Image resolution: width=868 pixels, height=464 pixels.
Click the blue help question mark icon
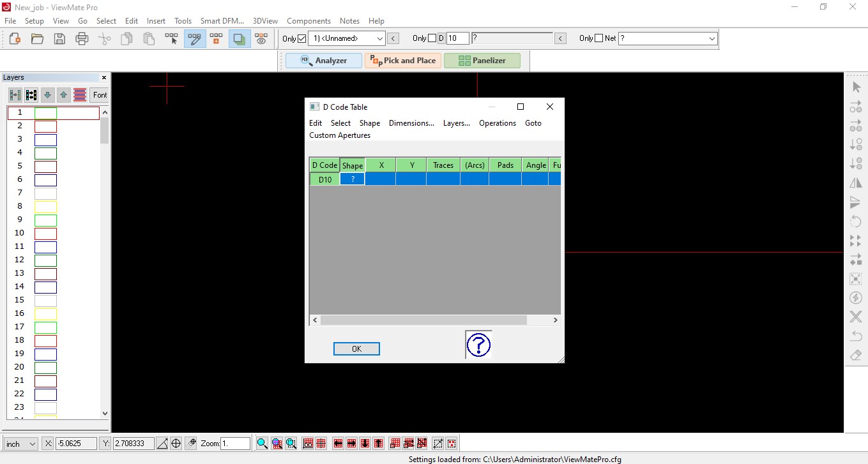[478, 345]
